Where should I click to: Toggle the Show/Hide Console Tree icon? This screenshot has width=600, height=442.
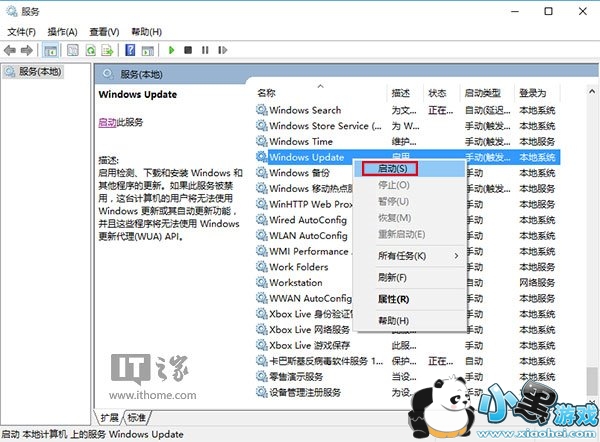click(x=51, y=50)
